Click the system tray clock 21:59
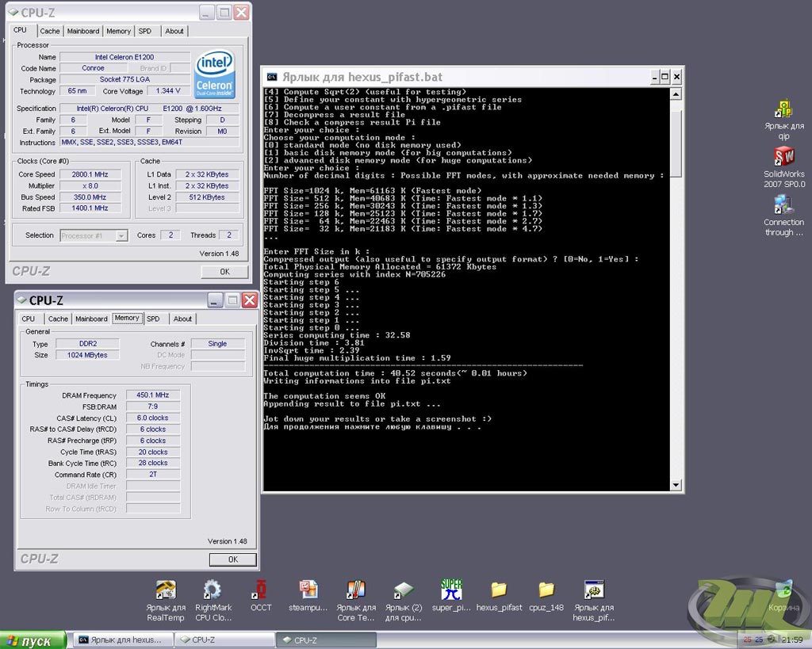Image resolution: width=812 pixels, height=649 pixels. 792,640
